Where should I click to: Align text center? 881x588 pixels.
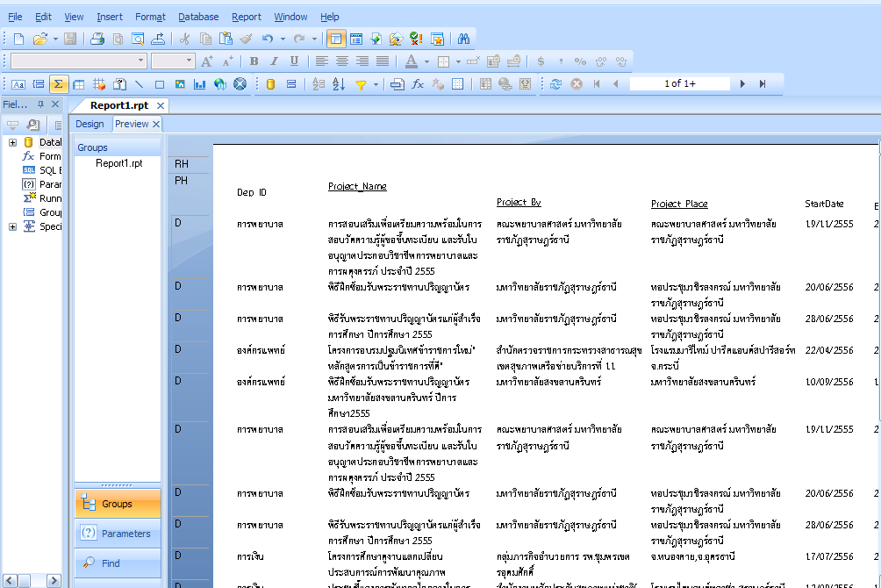341,61
